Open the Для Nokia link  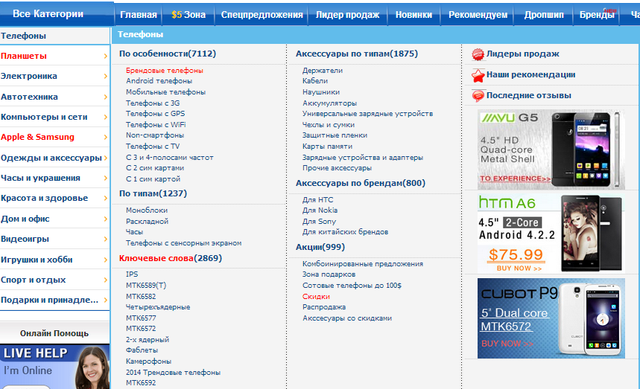click(x=320, y=211)
